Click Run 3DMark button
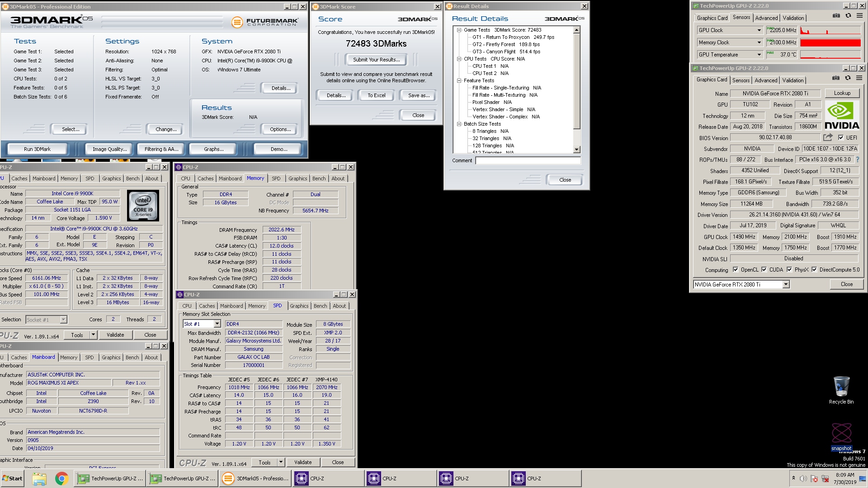 pos(37,149)
